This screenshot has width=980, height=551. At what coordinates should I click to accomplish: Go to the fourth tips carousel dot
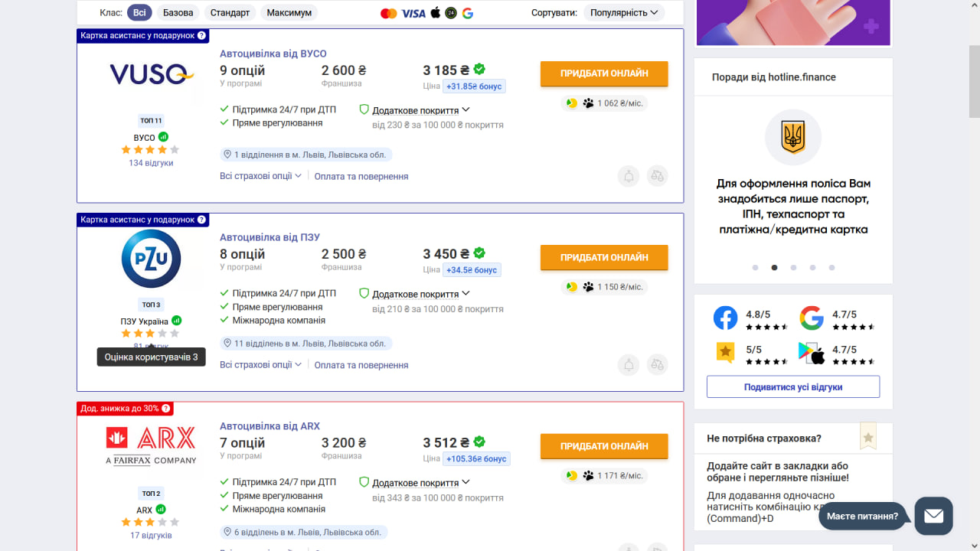pyautogui.click(x=812, y=268)
